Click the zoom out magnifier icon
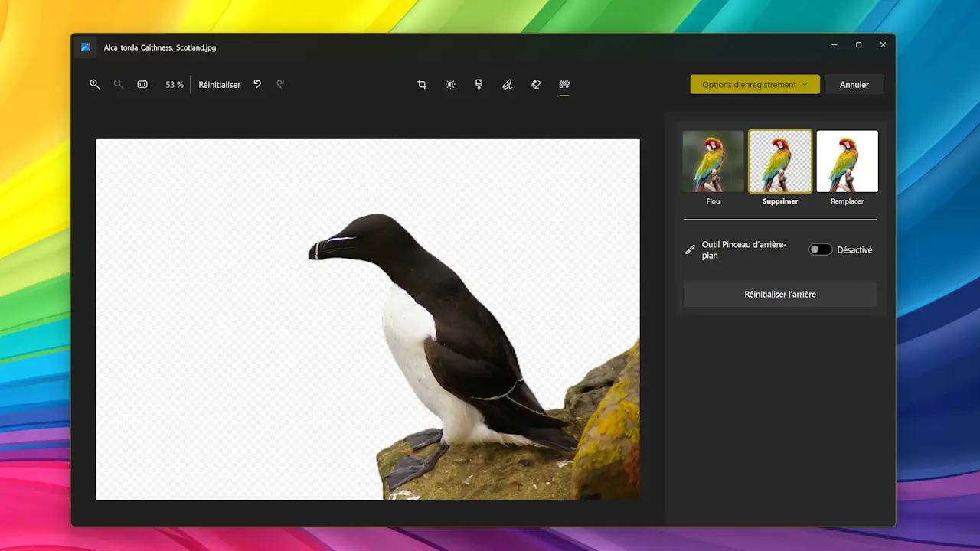 pyautogui.click(x=119, y=84)
